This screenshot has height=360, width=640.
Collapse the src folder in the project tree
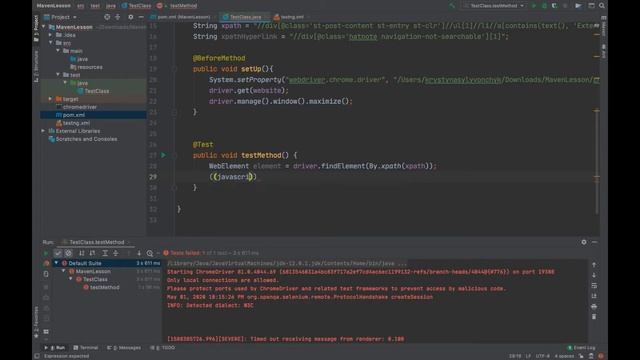pyautogui.click(x=51, y=43)
